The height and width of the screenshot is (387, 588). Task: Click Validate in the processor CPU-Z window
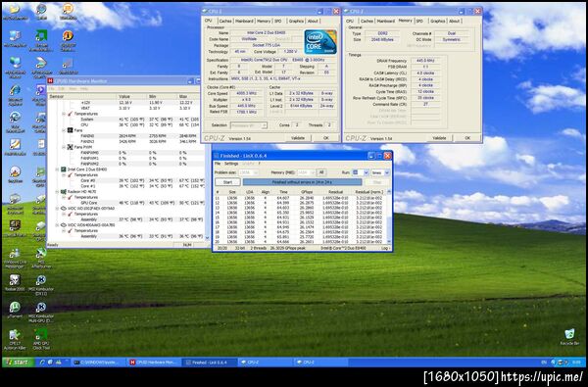pyautogui.click(x=297, y=138)
